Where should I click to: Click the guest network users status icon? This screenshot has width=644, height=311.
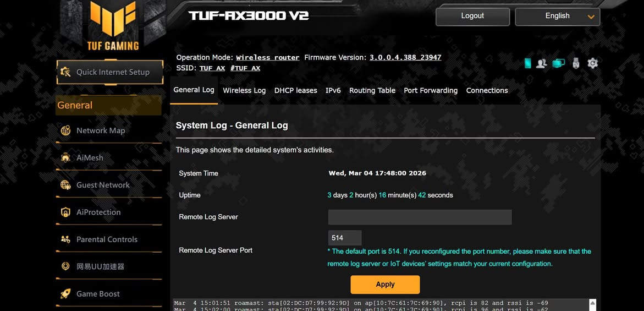point(541,63)
